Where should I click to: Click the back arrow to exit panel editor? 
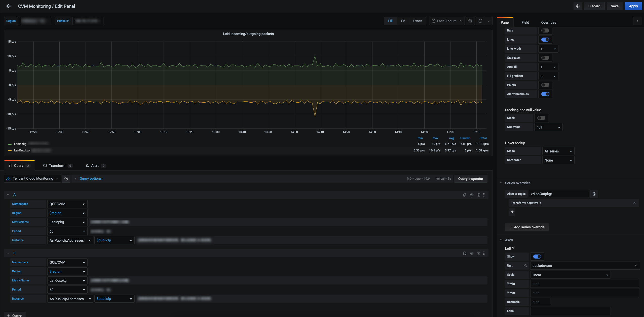coord(9,6)
